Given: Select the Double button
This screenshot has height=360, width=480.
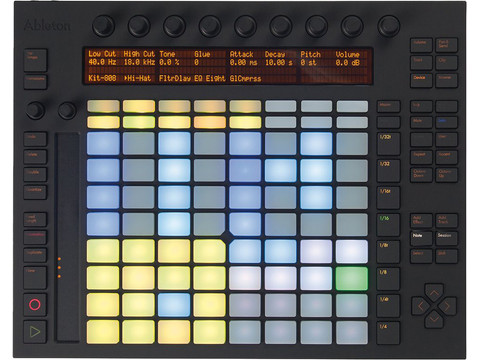Looking at the screenshot, I should coord(35,175).
